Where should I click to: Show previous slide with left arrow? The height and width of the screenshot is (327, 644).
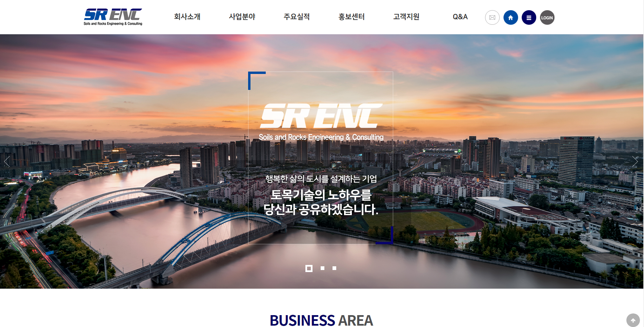click(7, 161)
